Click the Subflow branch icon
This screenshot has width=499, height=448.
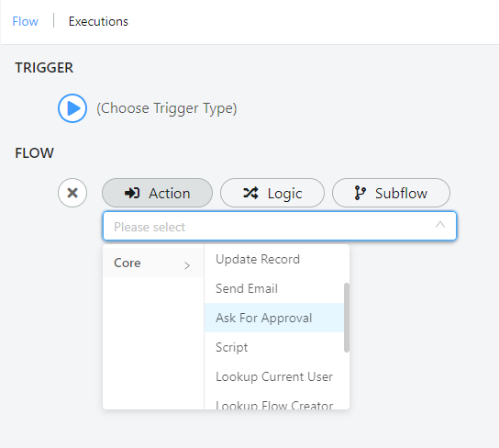tap(360, 193)
